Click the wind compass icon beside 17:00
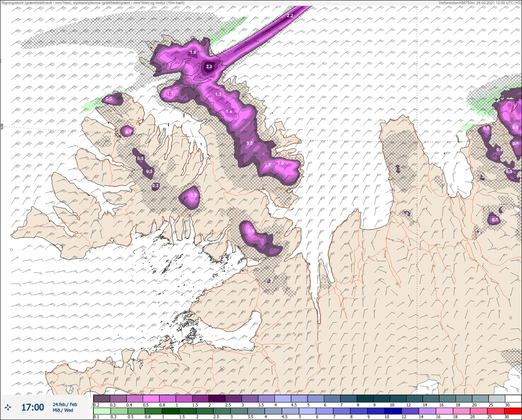 (8, 407)
